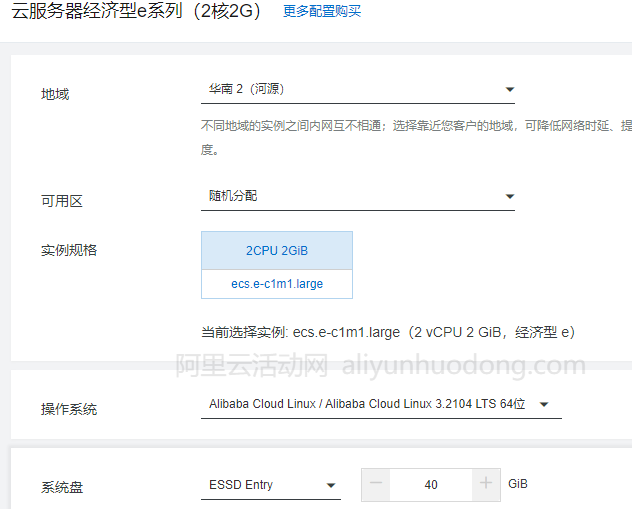Click the arrow next to ESSD Entry
This screenshot has width=632, height=509.
[331, 485]
